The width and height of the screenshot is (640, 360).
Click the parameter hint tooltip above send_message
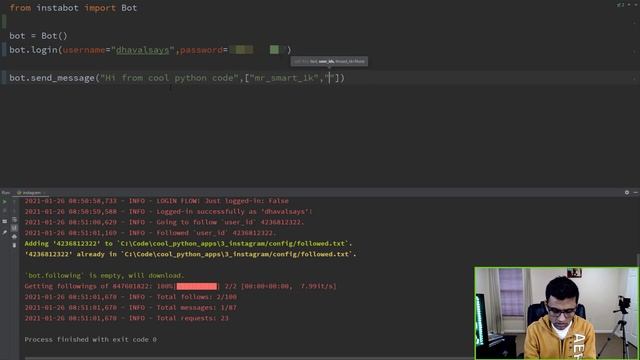click(x=329, y=62)
